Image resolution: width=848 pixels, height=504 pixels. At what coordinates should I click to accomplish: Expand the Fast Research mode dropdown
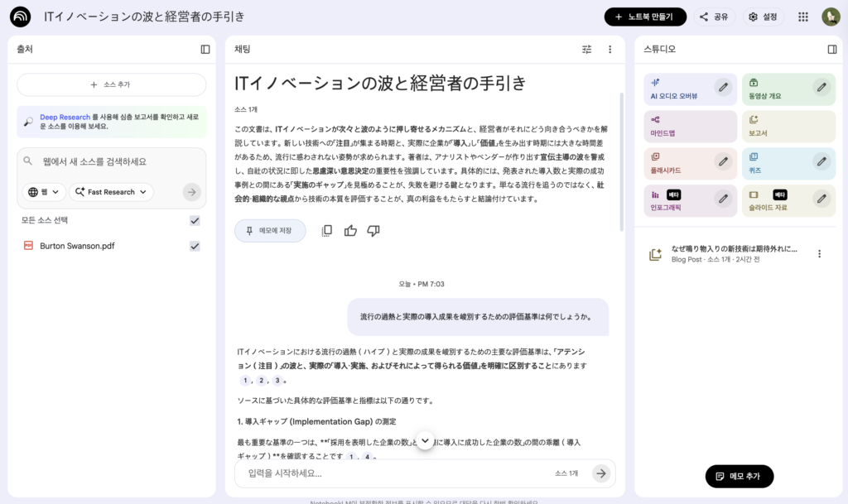click(111, 192)
